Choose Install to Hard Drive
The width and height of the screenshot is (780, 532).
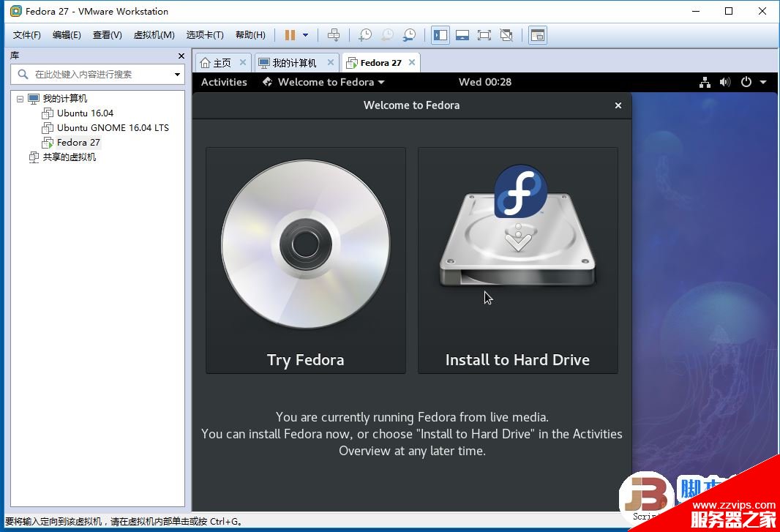click(518, 261)
